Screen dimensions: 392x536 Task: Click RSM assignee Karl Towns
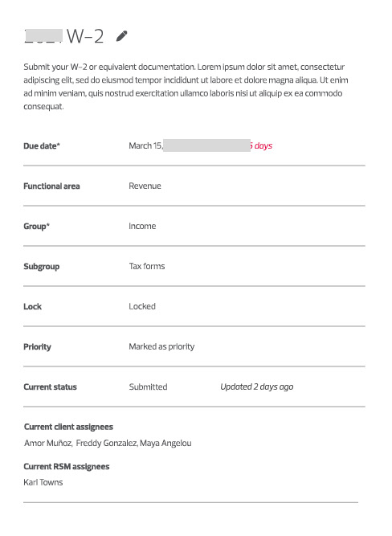[x=43, y=482]
